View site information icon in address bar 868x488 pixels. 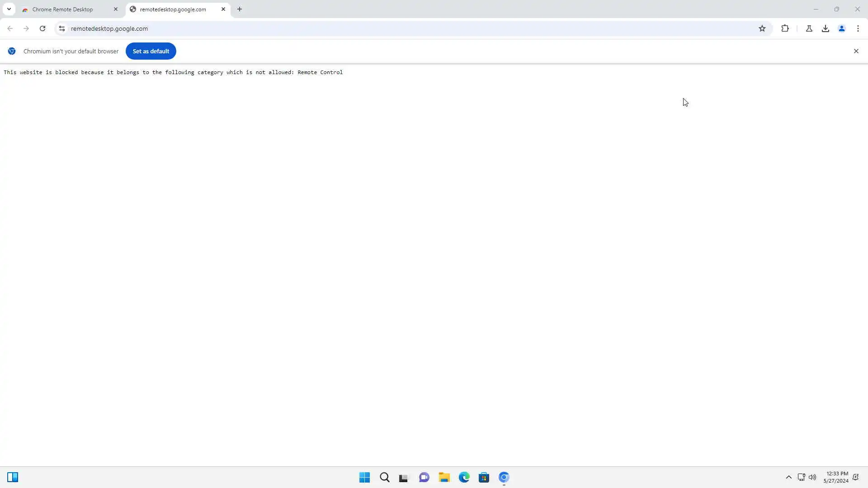tap(62, 28)
